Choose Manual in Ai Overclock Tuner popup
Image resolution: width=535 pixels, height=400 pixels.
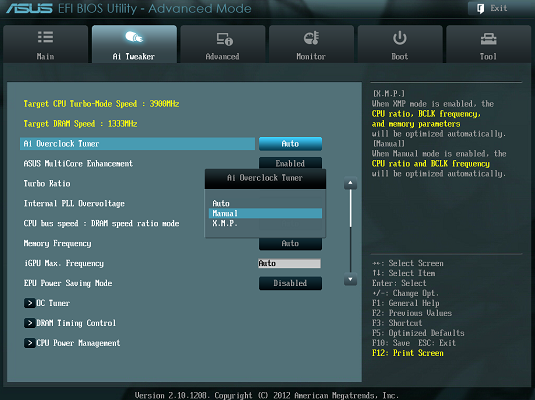(265, 213)
